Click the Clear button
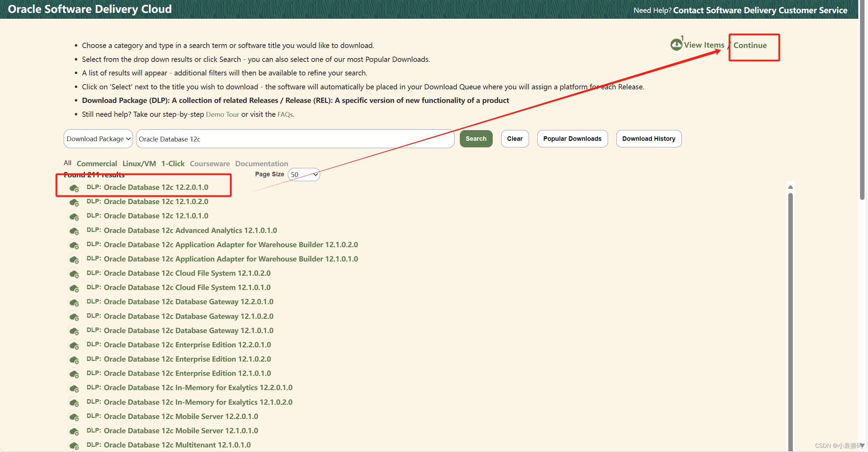868x452 pixels. point(515,139)
